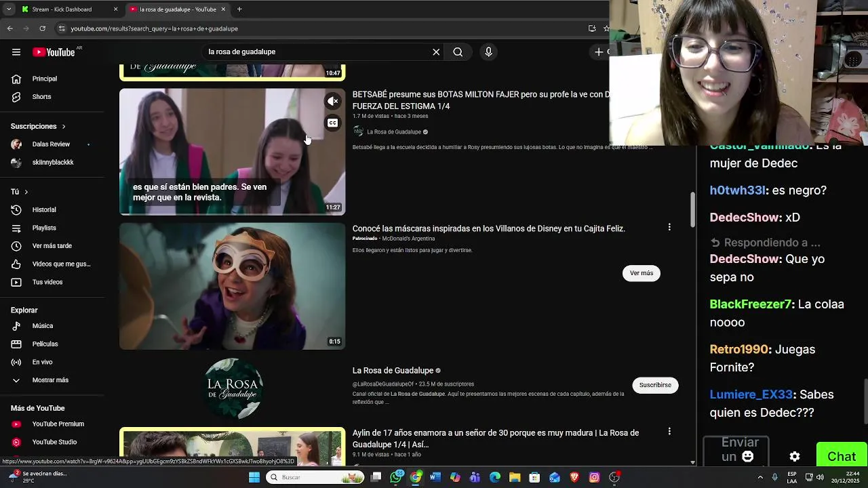This screenshot has height=488, width=868.
Task: Open Aylin de 17 años video title
Action: click(x=496, y=439)
